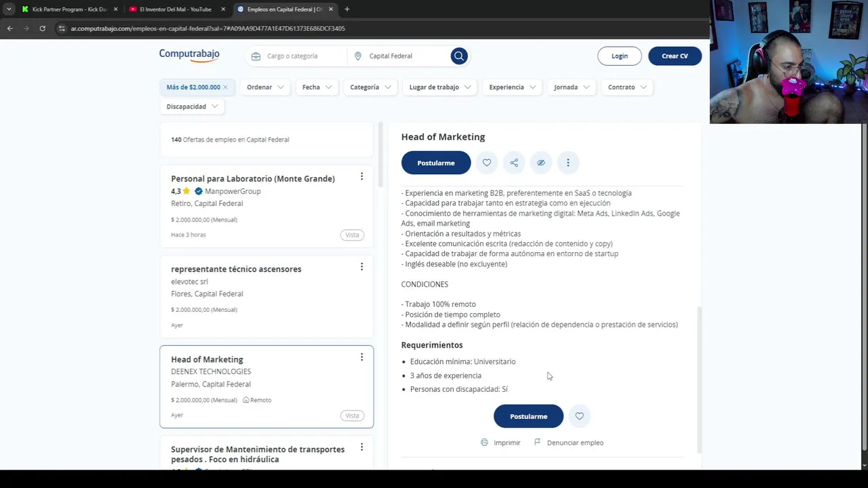Click the job description scrollbar
Viewport: 868px width, 488px height.
click(698, 380)
